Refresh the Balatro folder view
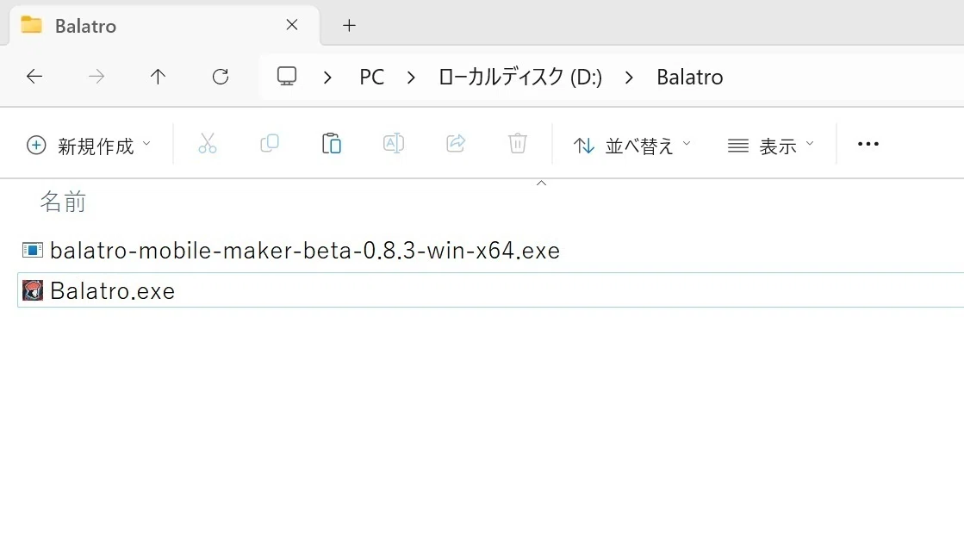 (220, 76)
